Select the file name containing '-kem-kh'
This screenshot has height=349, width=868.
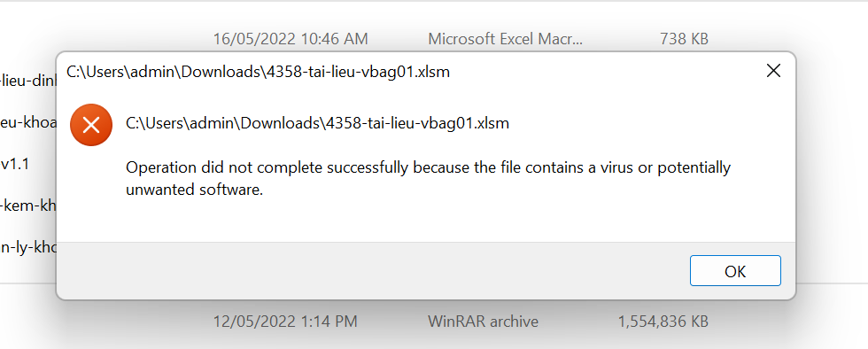tap(27, 206)
